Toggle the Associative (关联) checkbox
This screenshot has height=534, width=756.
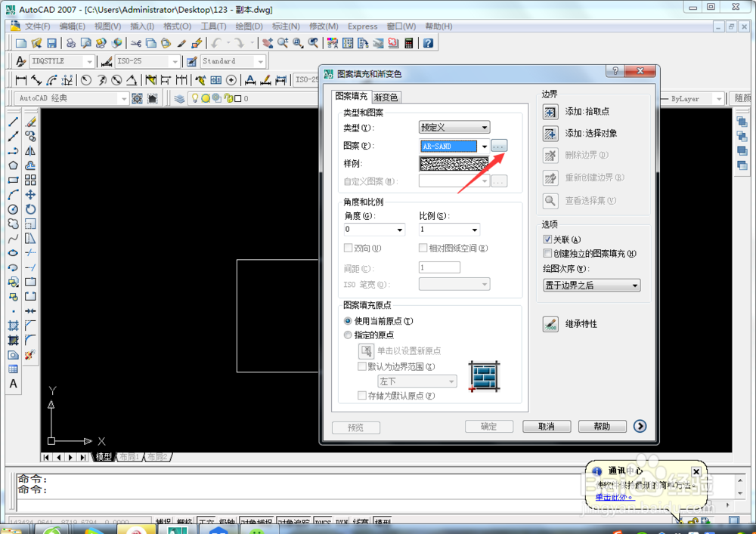click(x=547, y=239)
